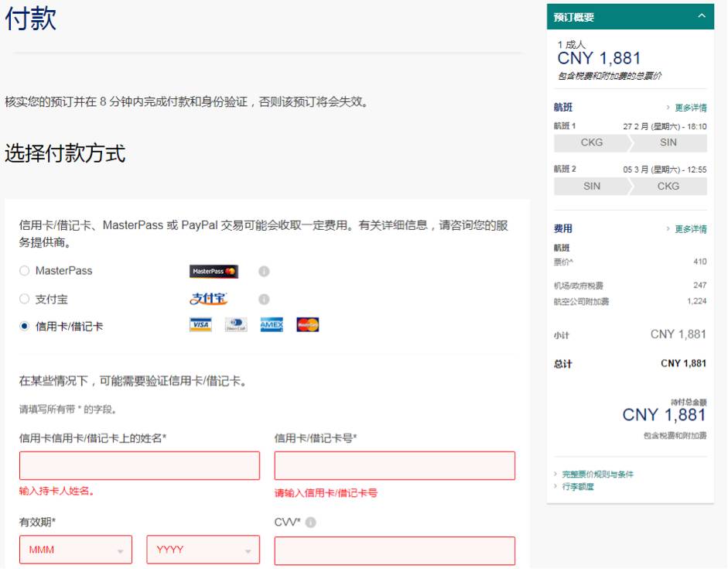The image size is (728, 569).
Task: Select the MasterPass radio button
Action: tap(25, 271)
